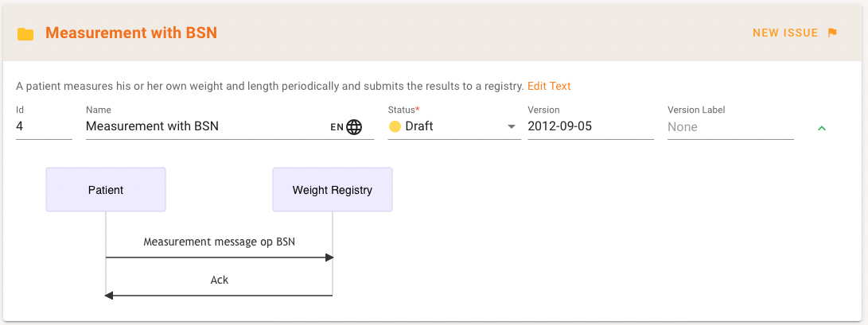Click the Measurement message op BSN label
This screenshot has width=868, height=325.
(219, 242)
